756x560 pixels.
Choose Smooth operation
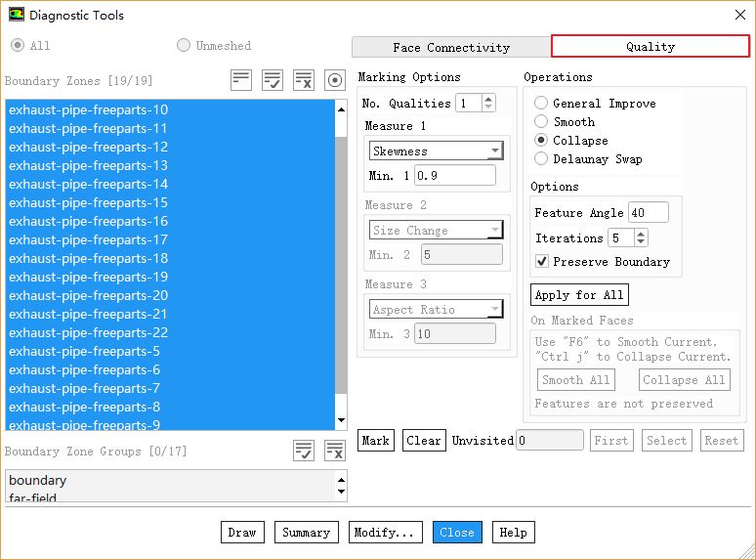pos(541,121)
